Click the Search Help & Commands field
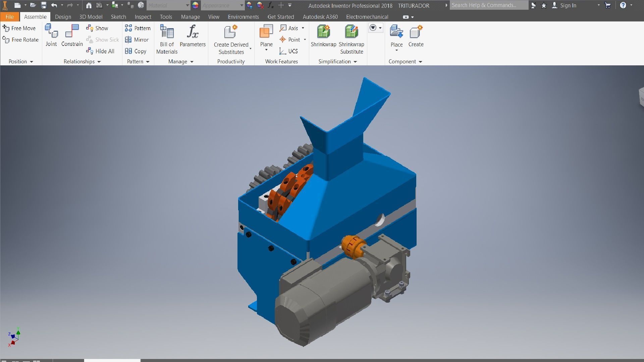This screenshot has height=362, width=644. coord(489,5)
